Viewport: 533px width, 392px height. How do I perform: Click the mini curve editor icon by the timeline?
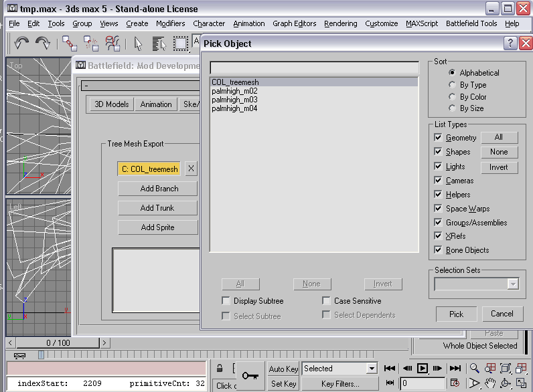pyautogui.click(x=19, y=355)
